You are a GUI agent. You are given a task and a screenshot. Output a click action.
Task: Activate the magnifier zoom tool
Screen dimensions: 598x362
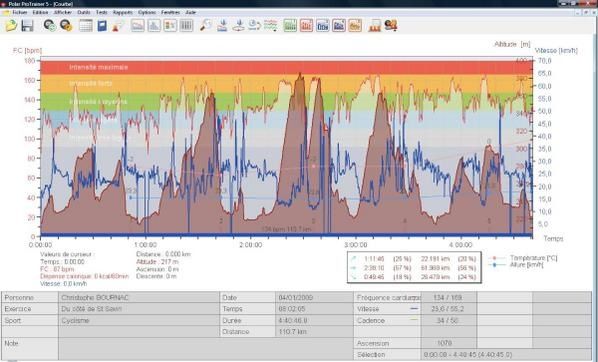pyautogui.click(x=206, y=26)
